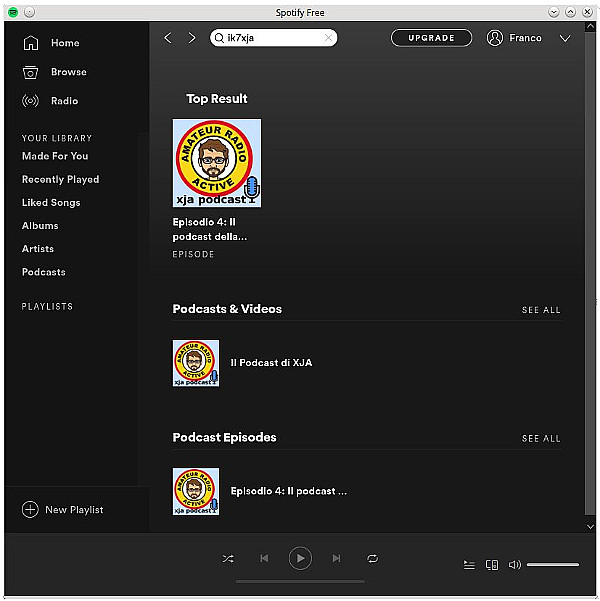This screenshot has height=601, width=600.
Task: See all Podcast Episodes results
Action: [x=541, y=438]
